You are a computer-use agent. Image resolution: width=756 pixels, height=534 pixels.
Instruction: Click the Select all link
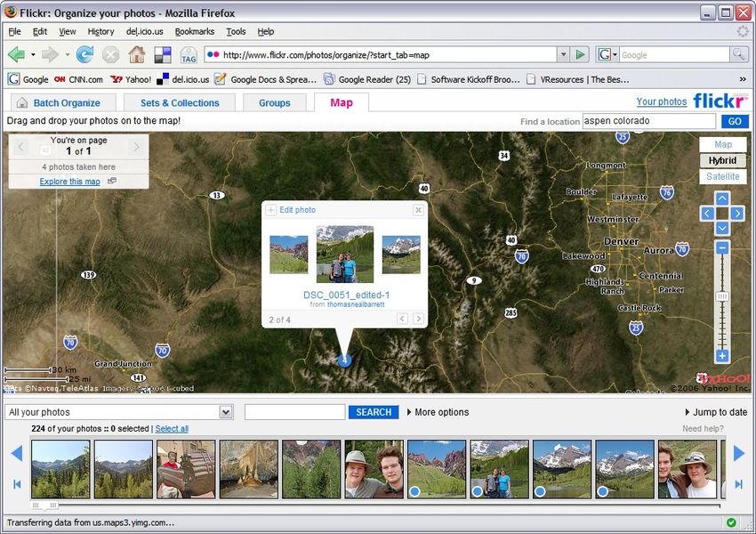(172, 428)
